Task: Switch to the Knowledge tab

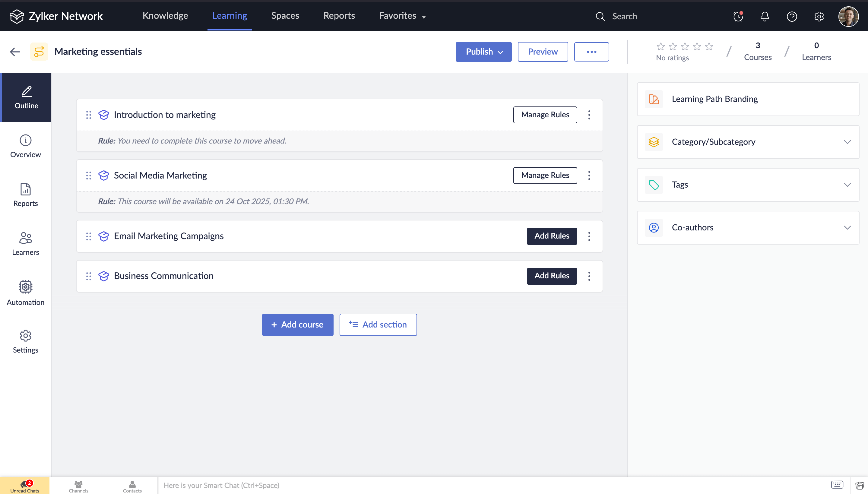Action: [165, 16]
